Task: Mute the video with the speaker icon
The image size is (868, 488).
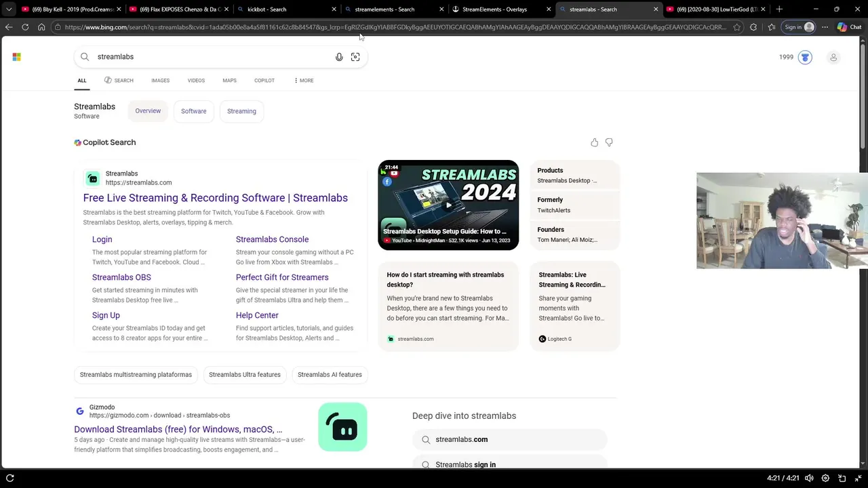Action: coord(809,478)
